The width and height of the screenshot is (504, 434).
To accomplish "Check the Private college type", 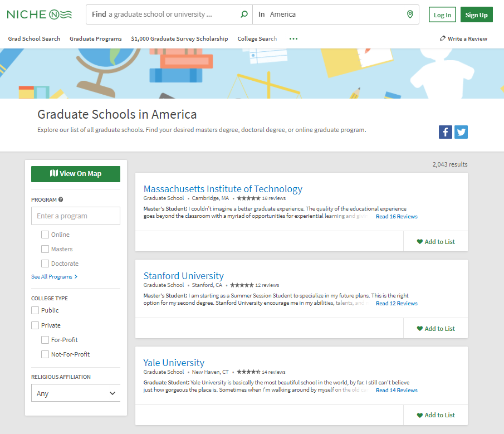I will 35,325.
